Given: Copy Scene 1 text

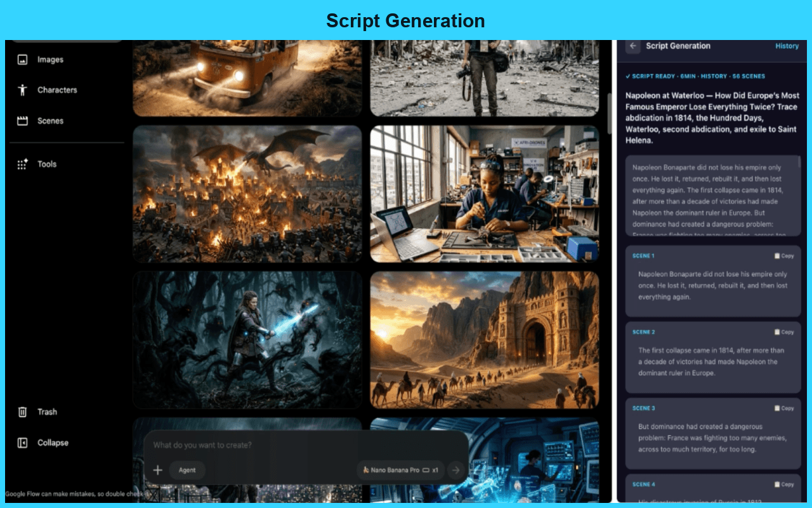Looking at the screenshot, I should pyautogui.click(x=784, y=256).
